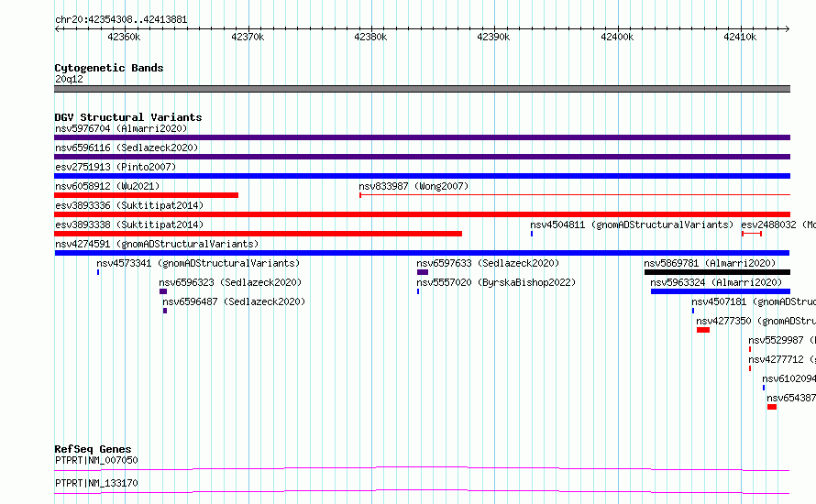Image resolution: width=816 pixels, height=504 pixels.
Task: Click the 20q12 cytogenetic band label
Action: point(69,79)
